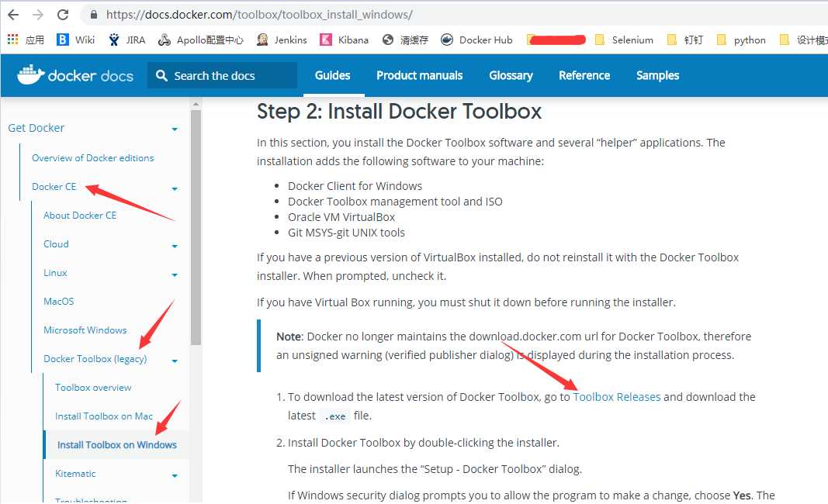Click the sidebar scrollbar thumb
The height and width of the screenshot is (504, 828).
click(x=196, y=227)
